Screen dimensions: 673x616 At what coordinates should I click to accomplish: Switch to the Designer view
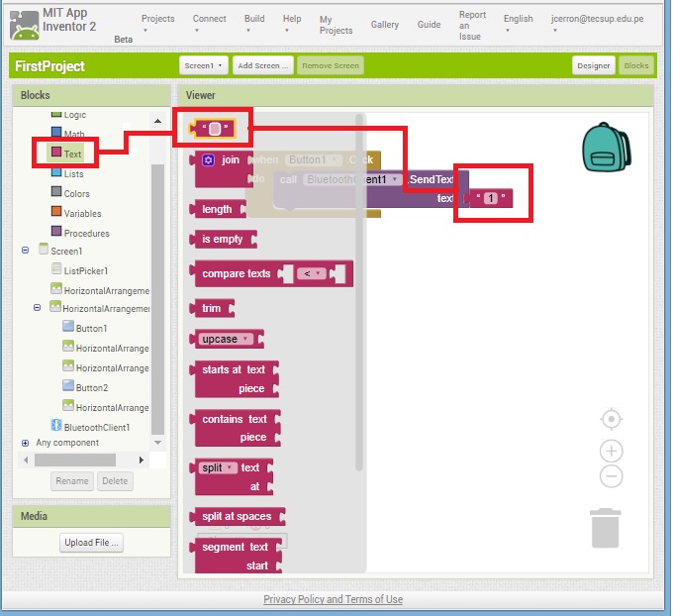pos(593,65)
